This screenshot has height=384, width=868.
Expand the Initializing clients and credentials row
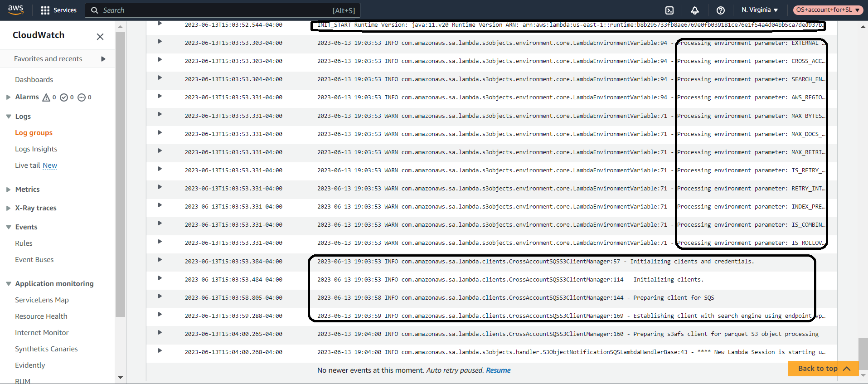click(160, 260)
